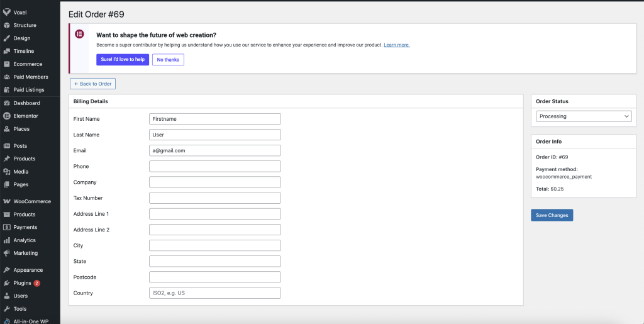The width and height of the screenshot is (644, 324).
Task: Select the Plugins icon in sidebar
Action: (x=6, y=283)
